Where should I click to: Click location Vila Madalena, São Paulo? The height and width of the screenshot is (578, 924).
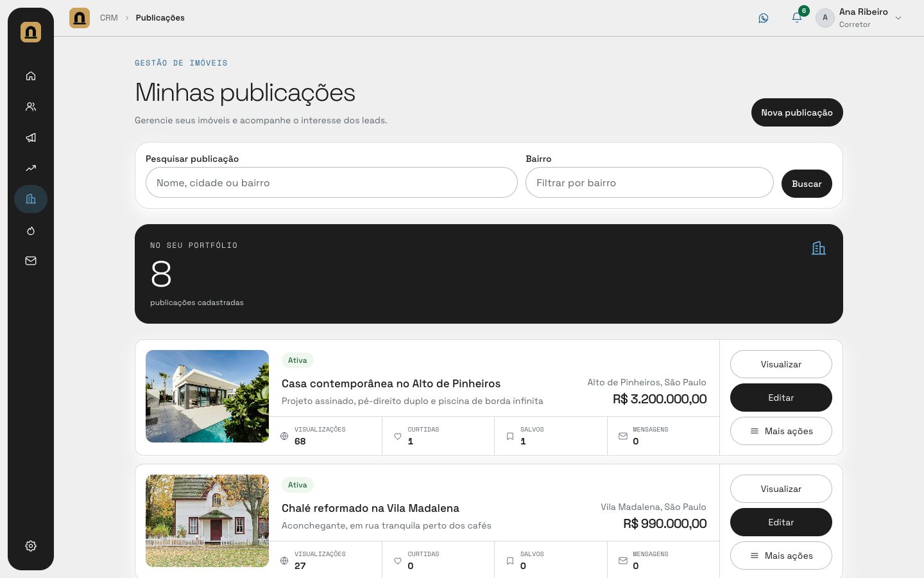coord(653,507)
